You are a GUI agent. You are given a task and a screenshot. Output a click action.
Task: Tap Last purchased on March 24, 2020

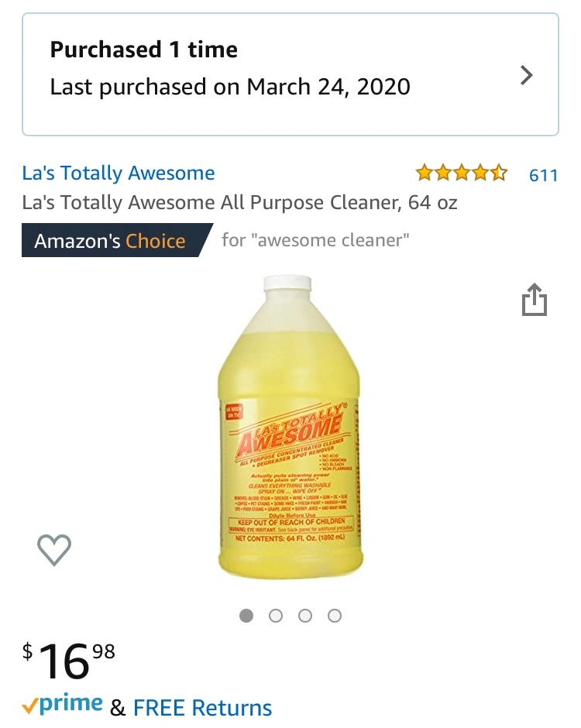point(230,87)
